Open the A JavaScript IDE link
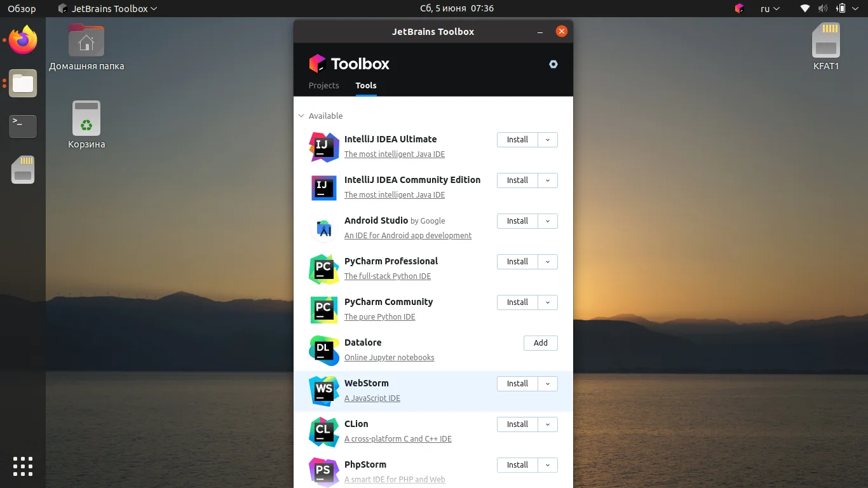This screenshot has width=868, height=488. (x=372, y=398)
